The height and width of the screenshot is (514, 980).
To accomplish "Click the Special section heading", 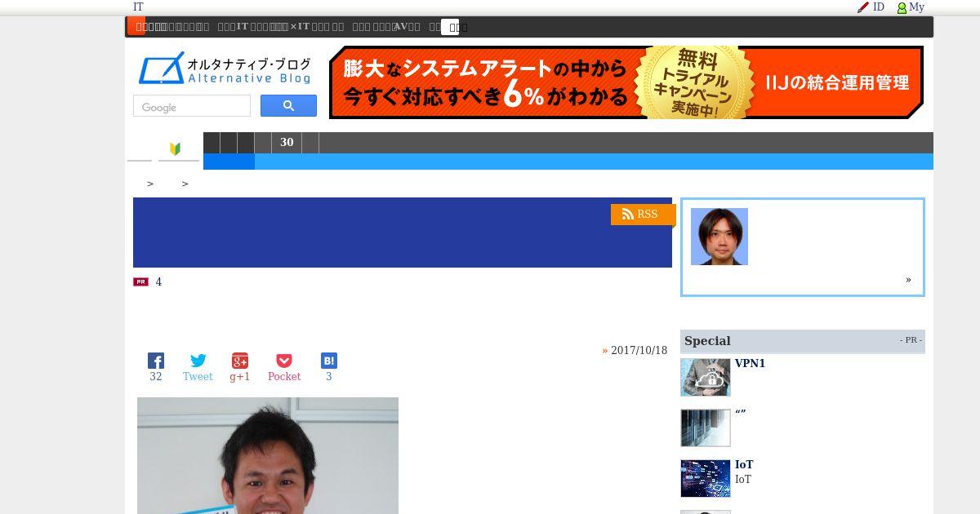I will click(707, 341).
